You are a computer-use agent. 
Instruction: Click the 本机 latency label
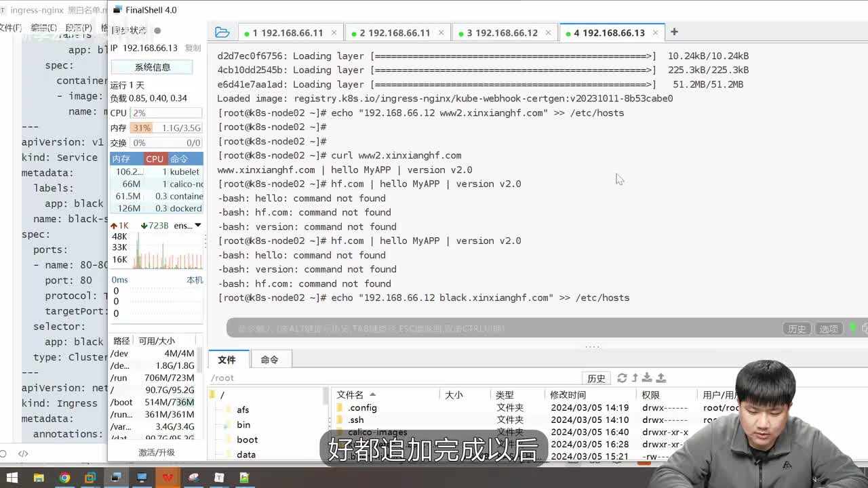point(195,280)
